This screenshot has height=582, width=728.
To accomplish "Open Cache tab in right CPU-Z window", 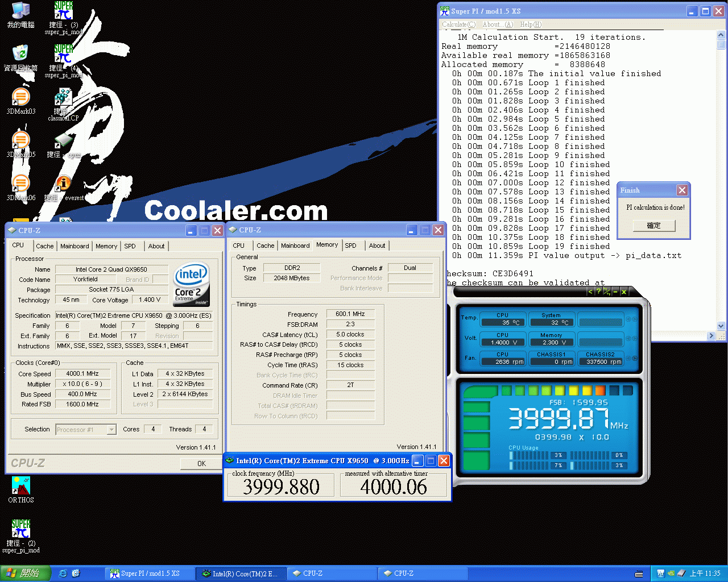I will (x=266, y=246).
